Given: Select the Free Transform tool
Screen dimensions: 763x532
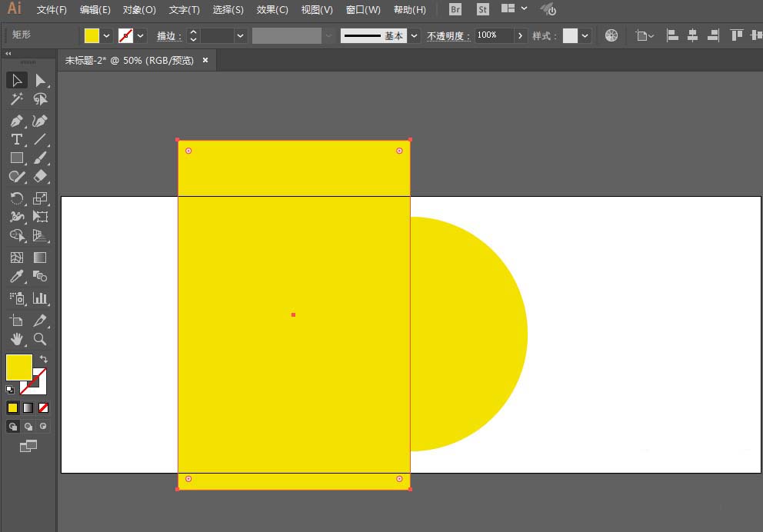Looking at the screenshot, I should 41,217.
